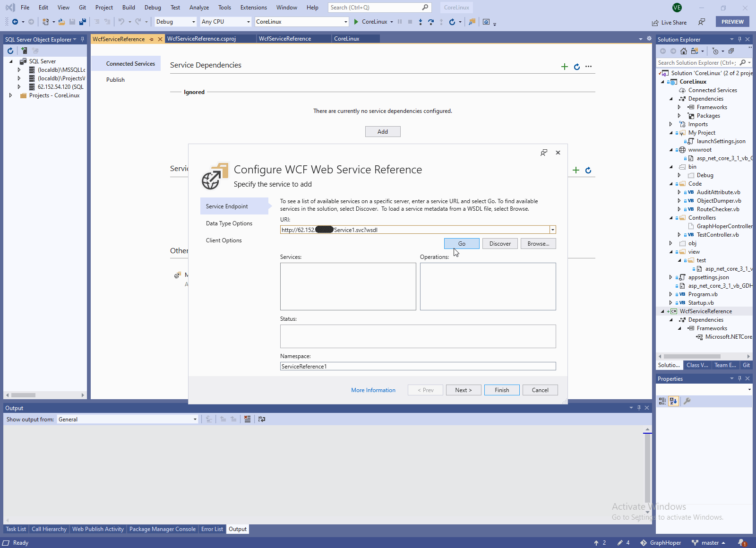Click the Search Solution Explorer field
The width and height of the screenshot is (756, 548).
(x=696, y=63)
